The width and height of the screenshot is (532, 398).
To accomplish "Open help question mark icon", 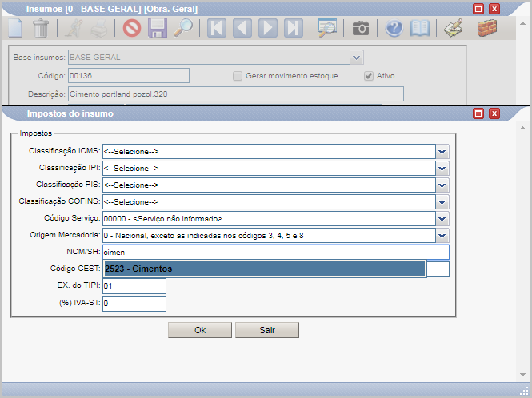I will (394, 28).
